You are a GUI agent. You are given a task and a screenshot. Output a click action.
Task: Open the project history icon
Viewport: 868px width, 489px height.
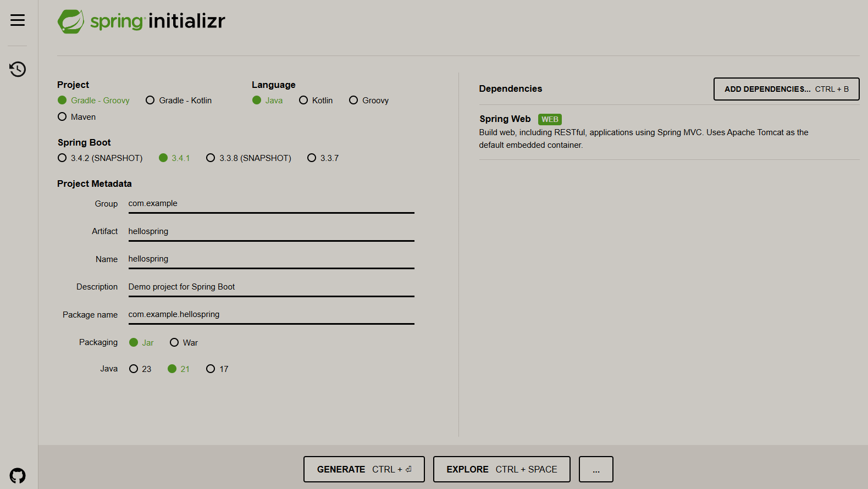[x=18, y=69]
